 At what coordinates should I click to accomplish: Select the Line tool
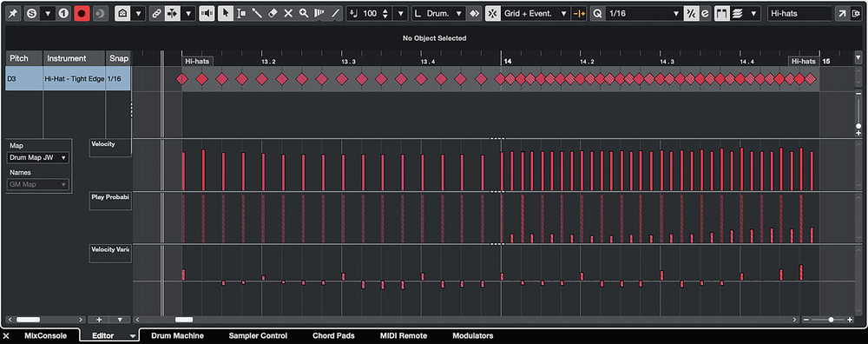335,13
